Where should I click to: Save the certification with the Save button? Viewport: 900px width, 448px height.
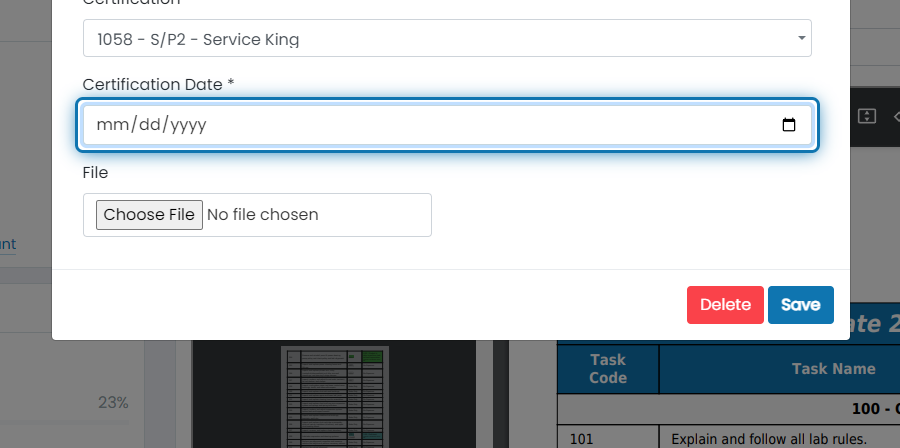(x=801, y=305)
